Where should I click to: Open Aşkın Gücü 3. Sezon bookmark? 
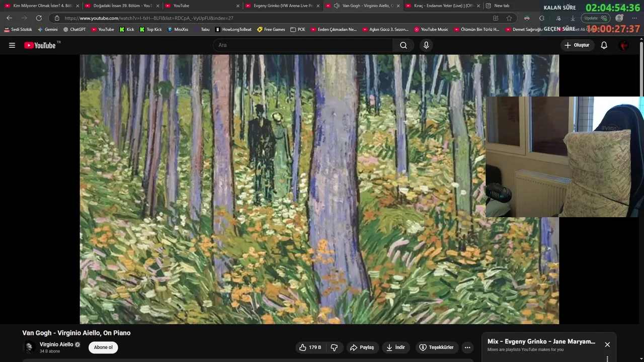point(385,30)
